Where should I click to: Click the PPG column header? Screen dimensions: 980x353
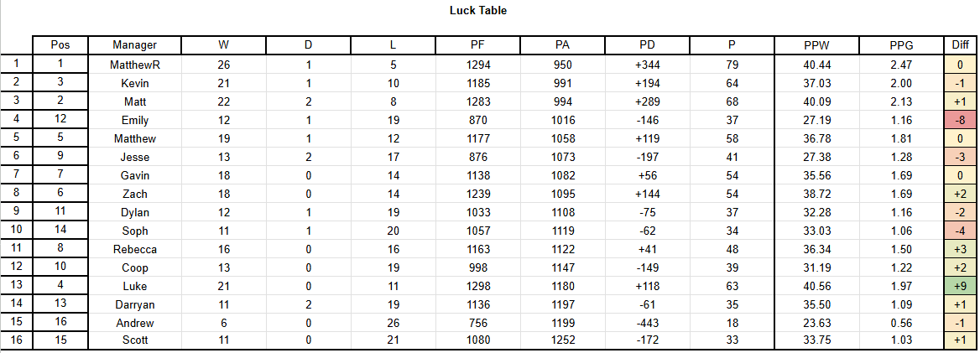click(x=901, y=45)
